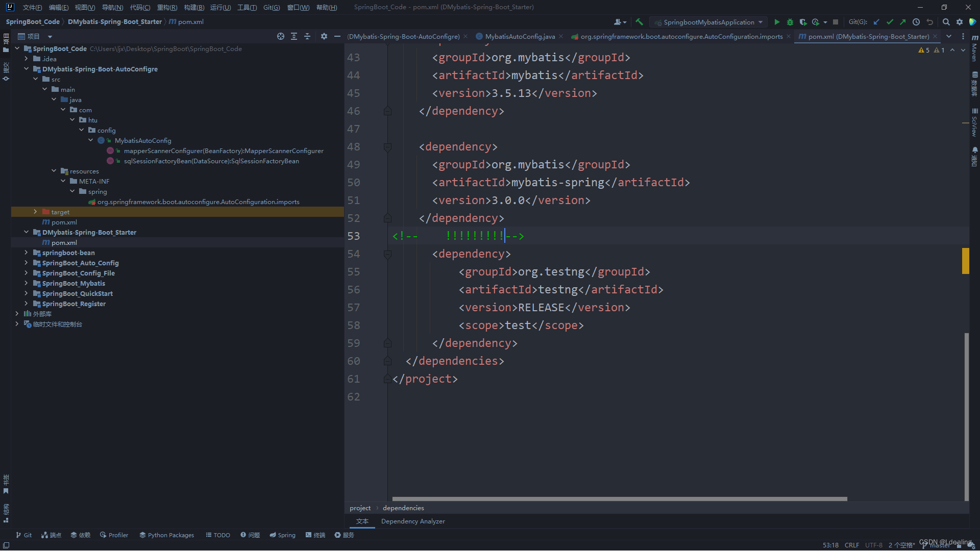Hide the Project tool window with the minus icon
The image size is (980, 551).
(337, 36)
